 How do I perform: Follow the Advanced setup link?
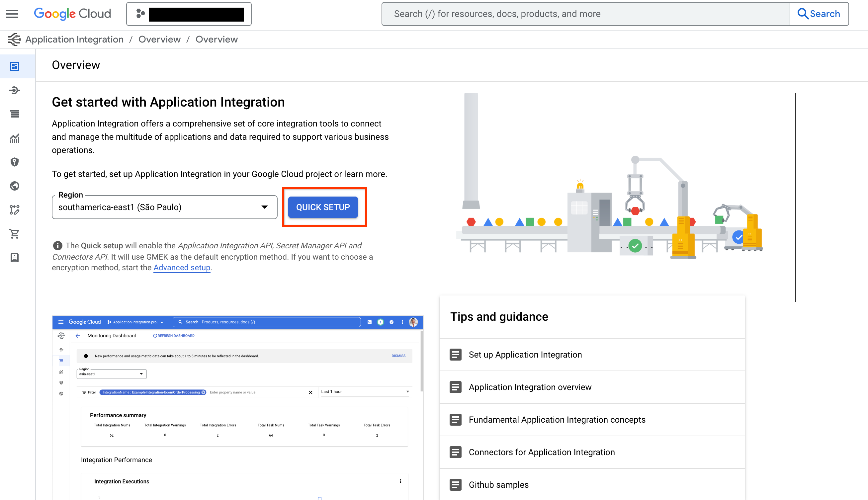[x=182, y=268]
